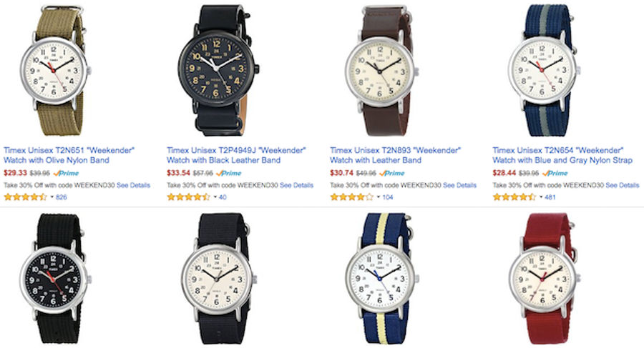The width and height of the screenshot is (644, 348).
Task: Open Timex T2N654 Blue and Gray Nylon Strap link
Action: (x=562, y=155)
